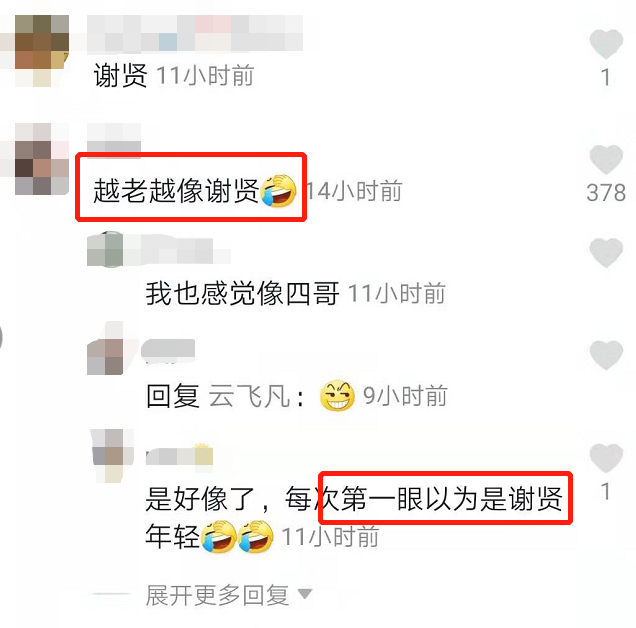This screenshot has height=628, width=636.
Task: Open the avatar of the '是好像了' reply author
Action: tap(111, 456)
